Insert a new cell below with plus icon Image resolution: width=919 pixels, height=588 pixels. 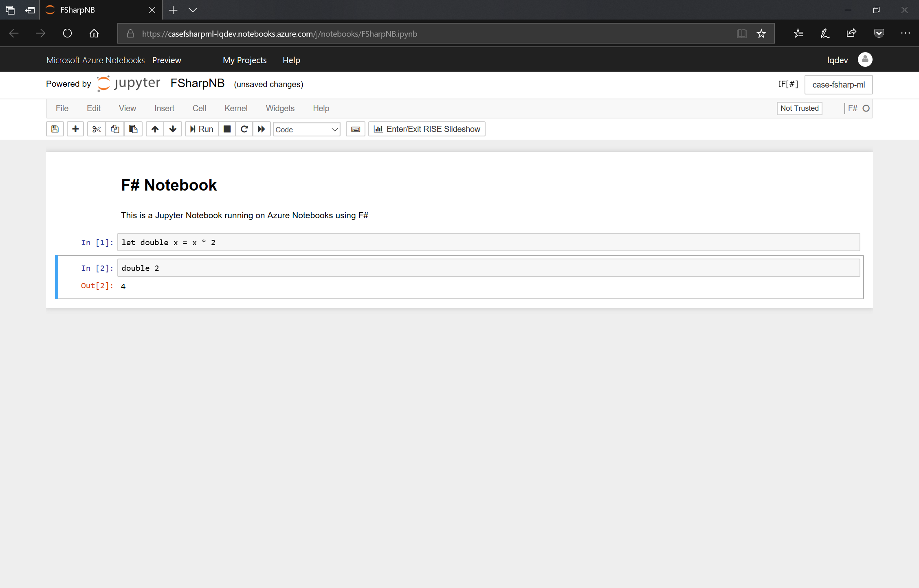coord(75,129)
